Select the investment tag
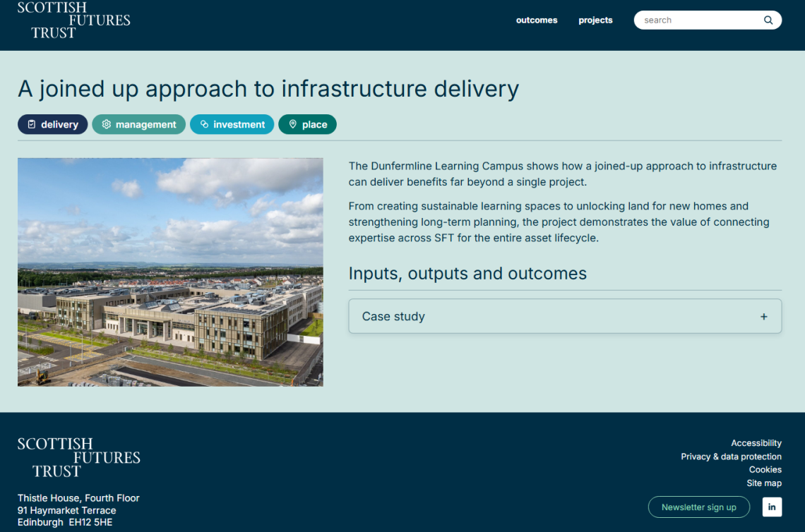 [x=232, y=124]
